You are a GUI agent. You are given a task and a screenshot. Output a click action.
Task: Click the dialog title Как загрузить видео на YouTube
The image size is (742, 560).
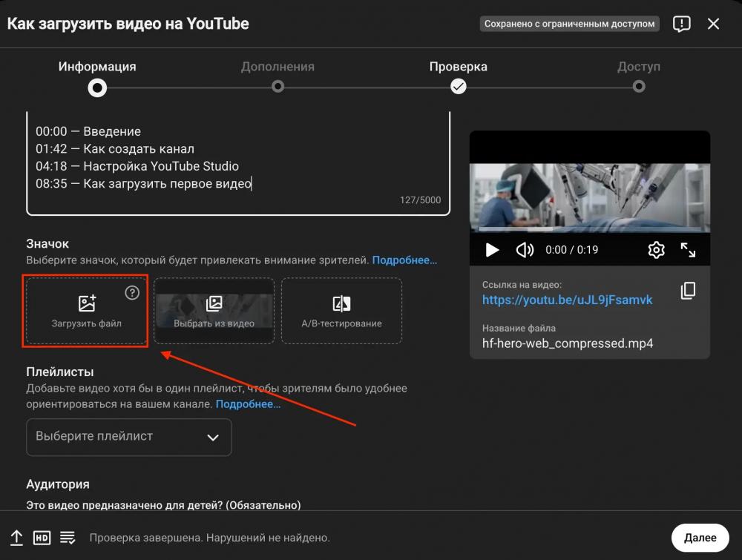(x=128, y=24)
